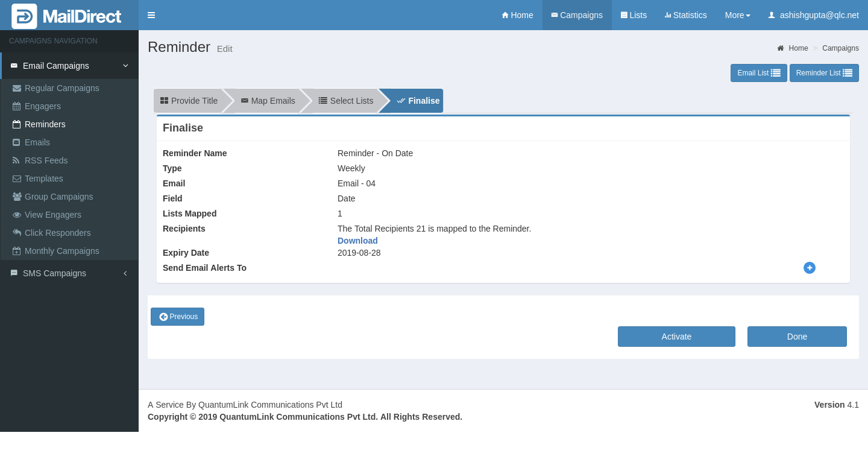This screenshot has height=462, width=868.
Task: Open Click Responders in sidebar
Action: (57, 233)
